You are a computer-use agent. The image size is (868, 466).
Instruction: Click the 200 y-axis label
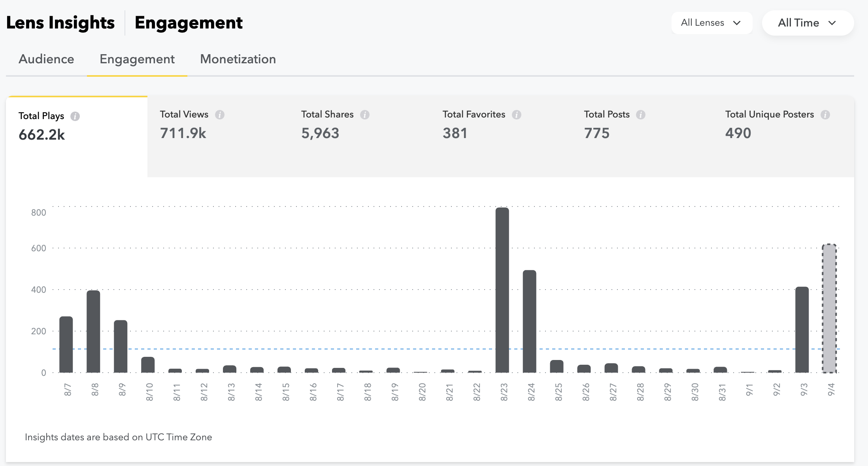click(x=39, y=332)
